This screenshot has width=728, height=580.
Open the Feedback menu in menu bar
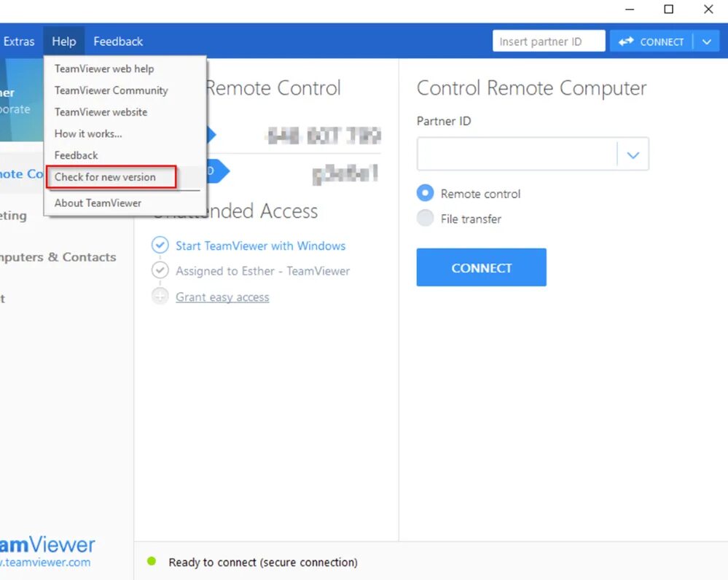coord(118,42)
